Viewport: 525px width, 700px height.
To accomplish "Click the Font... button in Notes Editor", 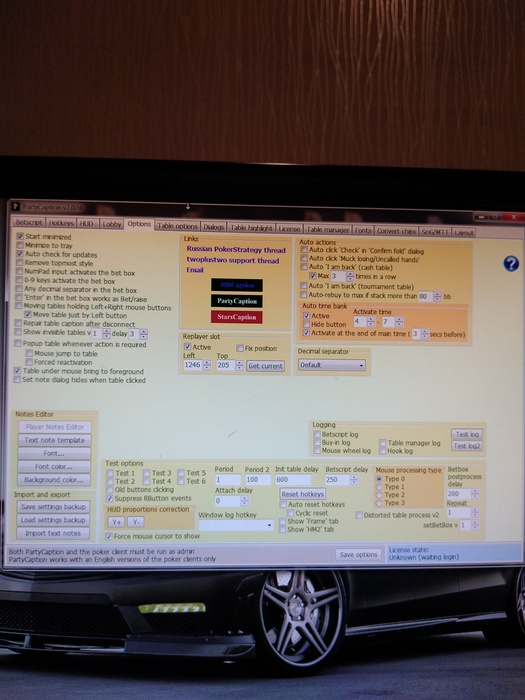I will coord(54,453).
